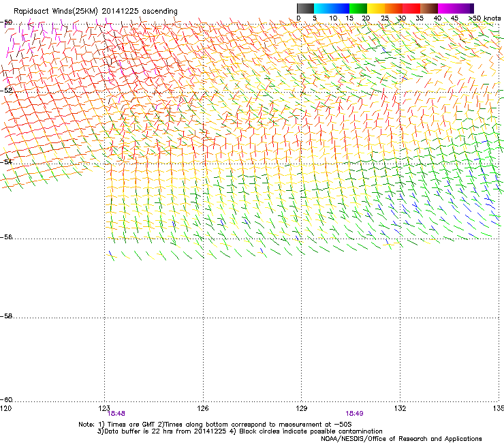Image resolution: width=504 pixels, height=443 pixels.
Task: Click the gray 0-5 knots legend swatch
Action: coord(305,8)
